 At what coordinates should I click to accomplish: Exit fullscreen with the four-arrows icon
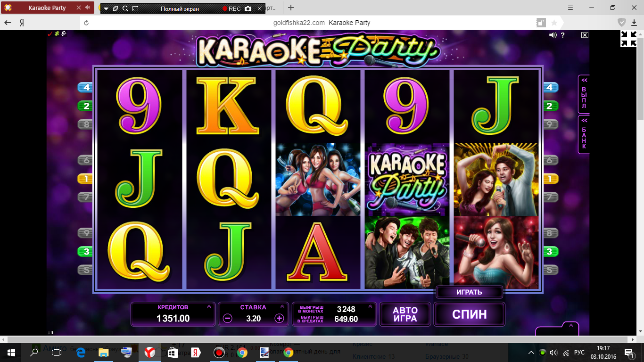click(x=628, y=39)
